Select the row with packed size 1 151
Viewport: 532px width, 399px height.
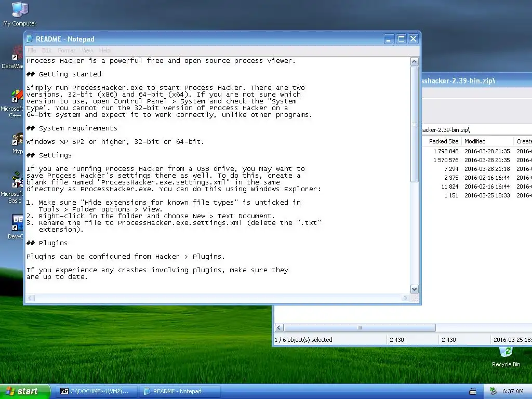tap(477, 195)
